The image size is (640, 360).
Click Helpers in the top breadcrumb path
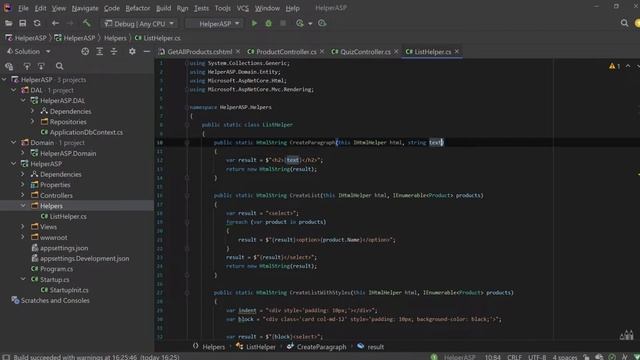tap(115, 38)
